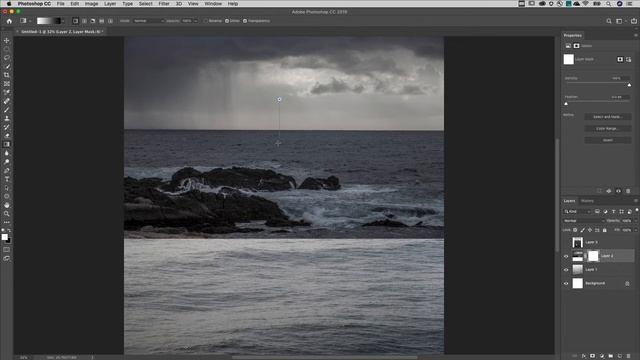The width and height of the screenshot is (640, 360).
Task: Click Lock All padlock icon in Layers
Action: pos(604,230)
